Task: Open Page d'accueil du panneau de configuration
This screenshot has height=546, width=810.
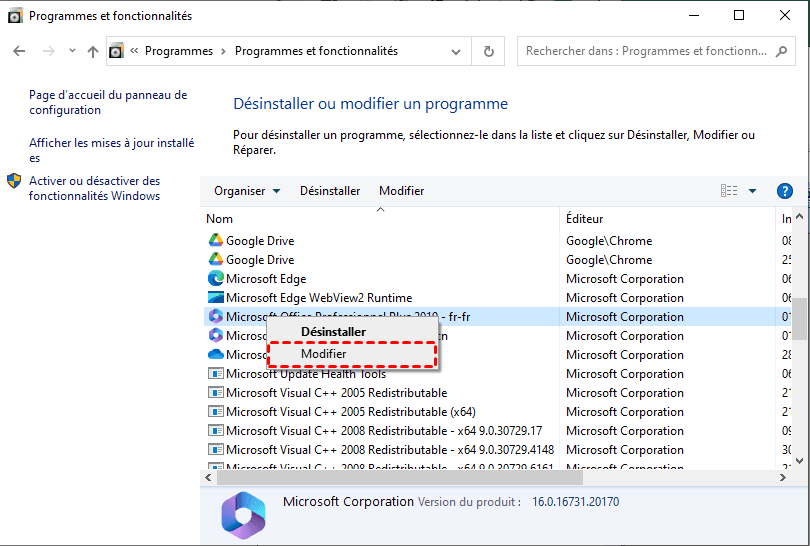Action: (108, 102)
